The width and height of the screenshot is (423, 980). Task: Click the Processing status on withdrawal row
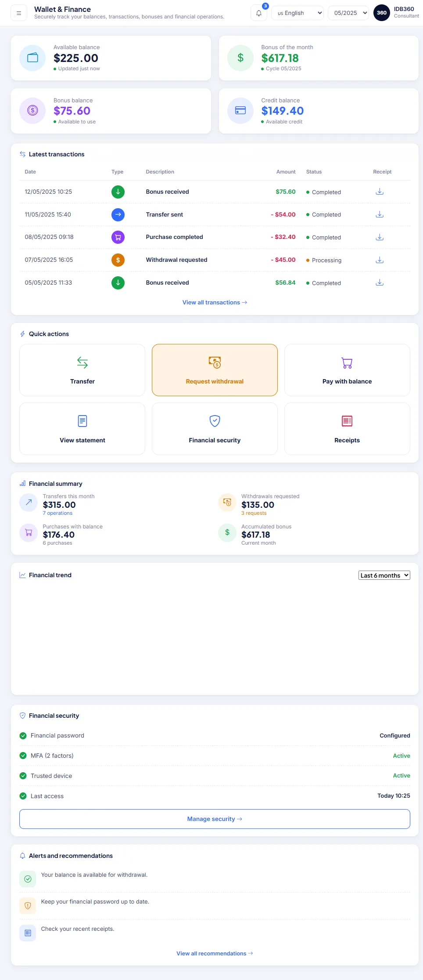(x=324, y=260)
